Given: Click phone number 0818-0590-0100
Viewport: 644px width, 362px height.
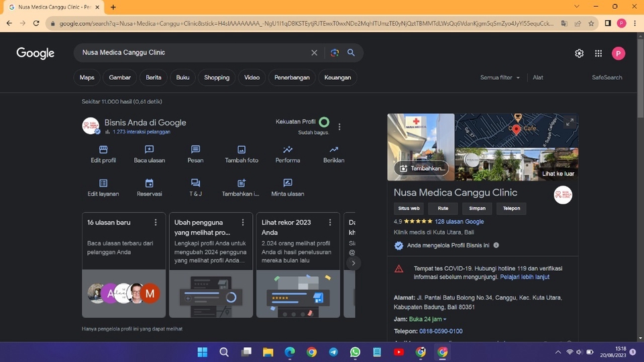Looking at the screenshot, I should 441,331.
